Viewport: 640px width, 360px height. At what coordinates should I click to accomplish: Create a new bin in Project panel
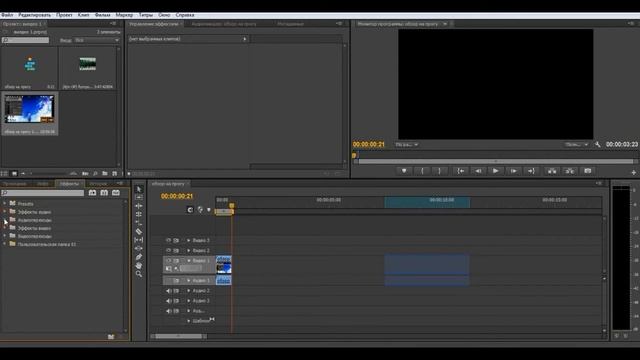coord(105,173)
